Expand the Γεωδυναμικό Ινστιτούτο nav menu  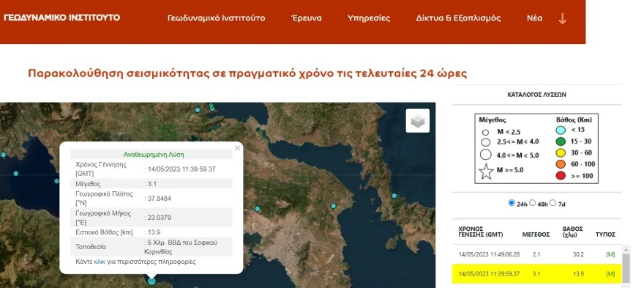tap(217, 18)
